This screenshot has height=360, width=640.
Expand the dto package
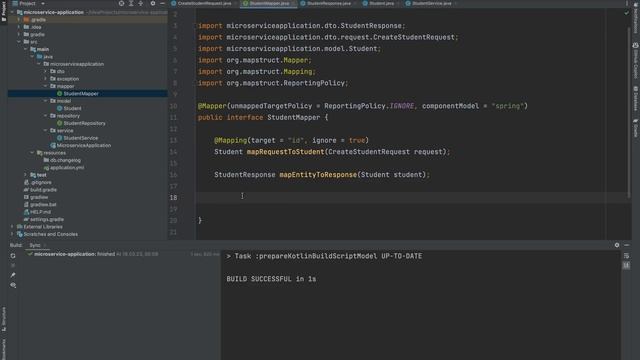click(x=45, y=71)
